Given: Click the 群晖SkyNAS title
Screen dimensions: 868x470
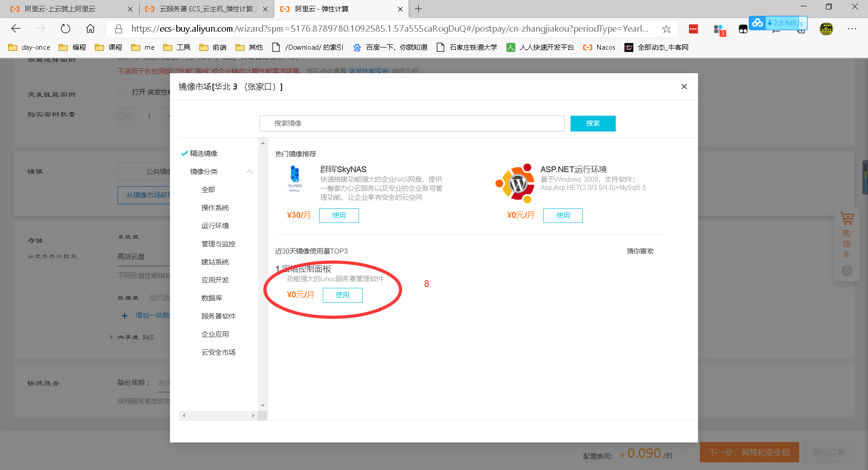Looking at the screenshot, I should click(x=343, y=169).
